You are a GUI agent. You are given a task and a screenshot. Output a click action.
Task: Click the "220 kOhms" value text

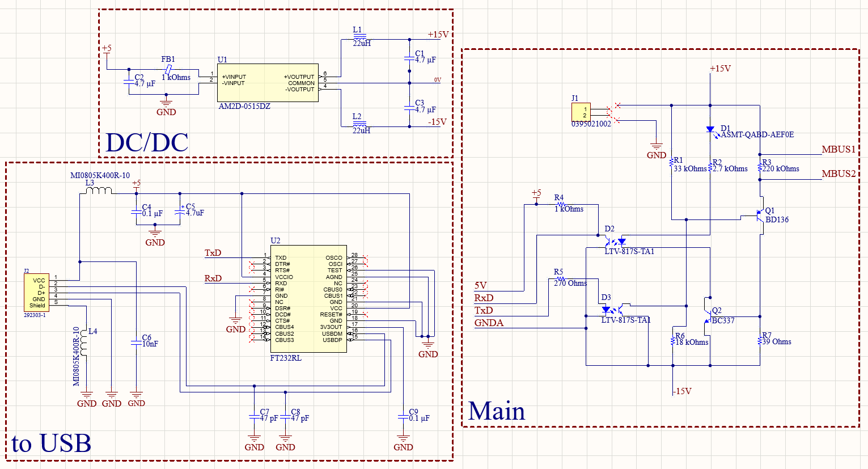[x=781, y=168]
